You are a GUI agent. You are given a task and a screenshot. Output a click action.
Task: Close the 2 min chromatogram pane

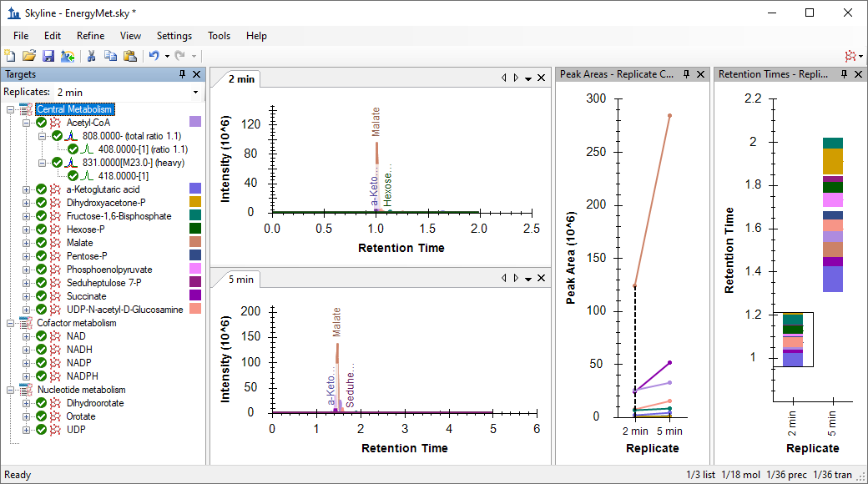coord(542,78)
